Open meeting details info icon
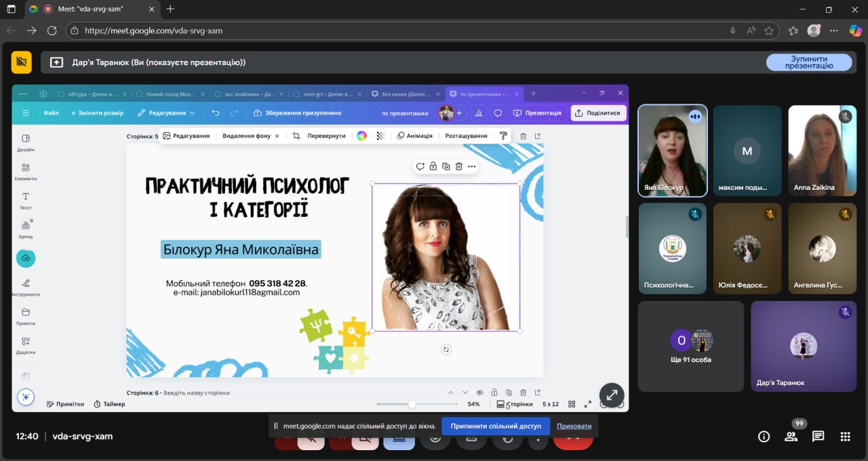 click(x=764, y=437)
